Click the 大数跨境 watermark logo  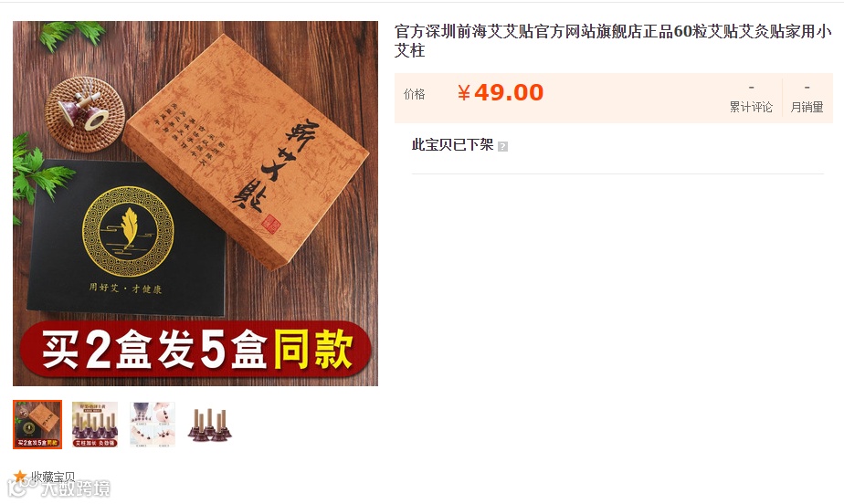tap(59, 488)
